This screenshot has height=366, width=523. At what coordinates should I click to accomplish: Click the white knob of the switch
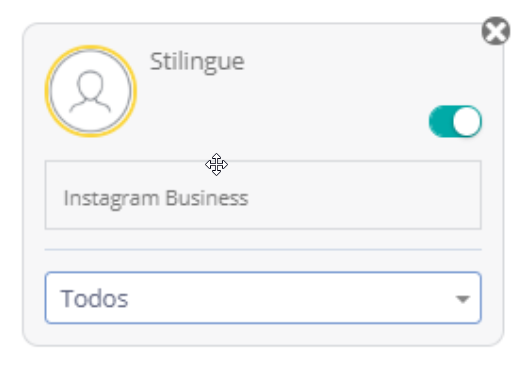coord(467,121)
